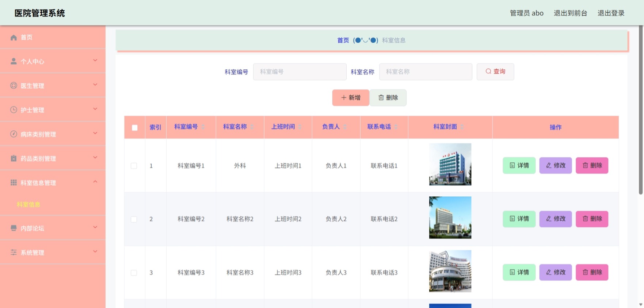Image resolution: width=644 pixels, height=308 pixels.
Task: Click the 首页 breadcrumb link
Action: click(x=343, y=40)
